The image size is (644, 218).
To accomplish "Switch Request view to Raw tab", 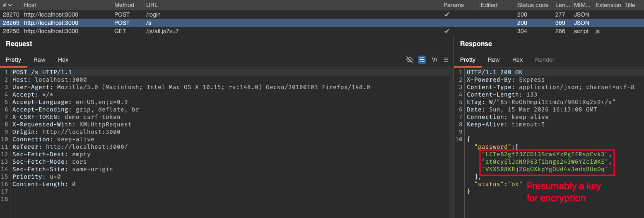I will pyautogui.click(x=39, y=60).
